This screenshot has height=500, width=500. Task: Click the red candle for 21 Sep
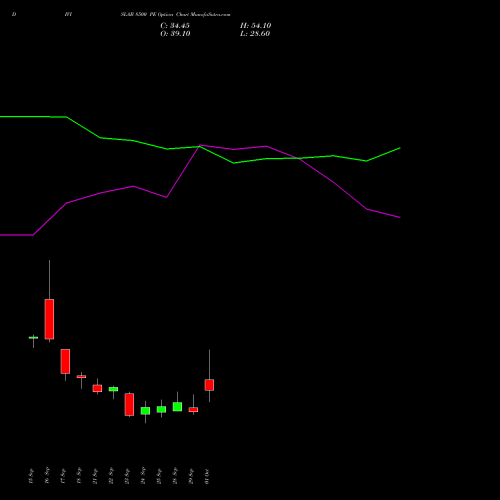[x=97, y=388]
